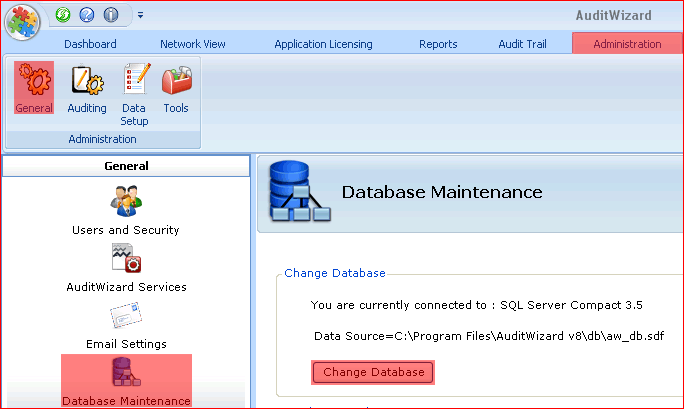Viewport: 684px width, 409px height.
Task: Select Email Settings in General panel
Action: click(126, 325)
